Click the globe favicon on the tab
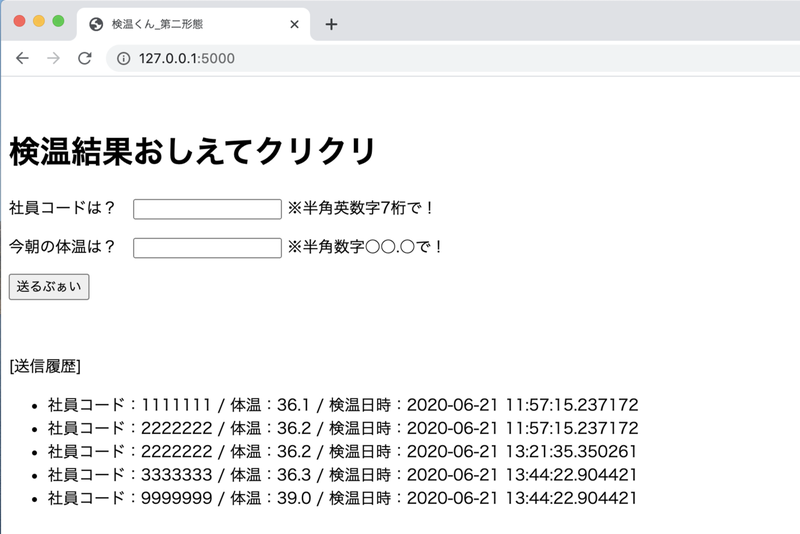 click(x=96, y=24)
